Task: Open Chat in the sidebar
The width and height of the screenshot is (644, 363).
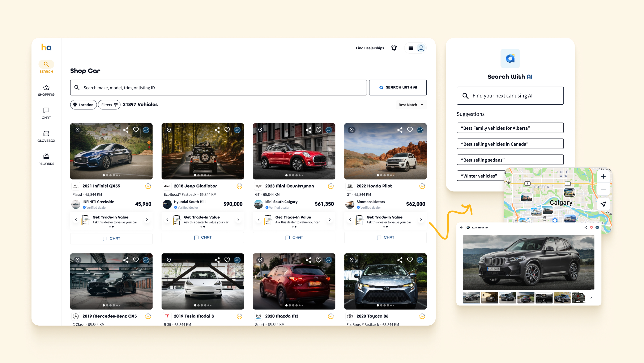Action: click(46, 113)
